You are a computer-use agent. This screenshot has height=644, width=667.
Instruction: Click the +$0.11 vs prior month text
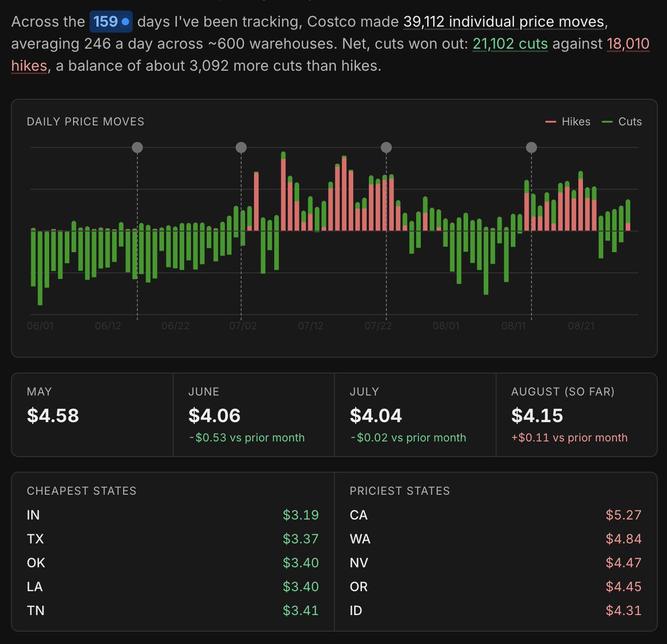click(x=570, y=438)
